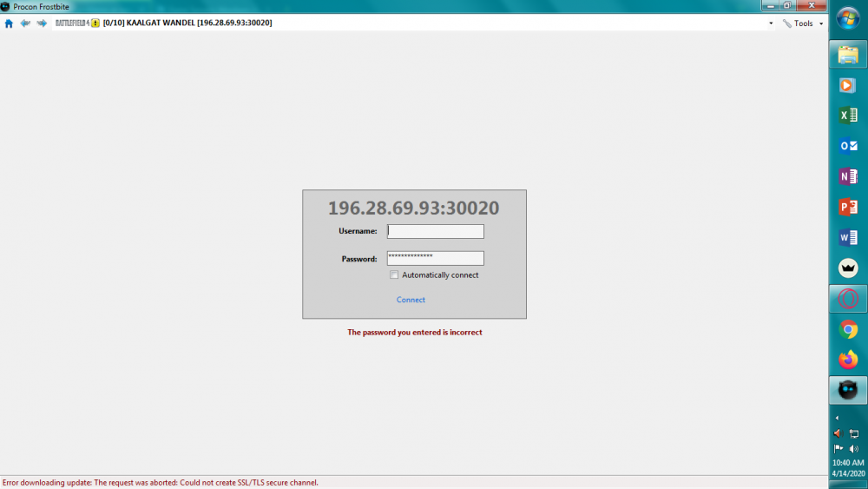
Task: Open the volume speaker control in tray
Action: point(854,448)
